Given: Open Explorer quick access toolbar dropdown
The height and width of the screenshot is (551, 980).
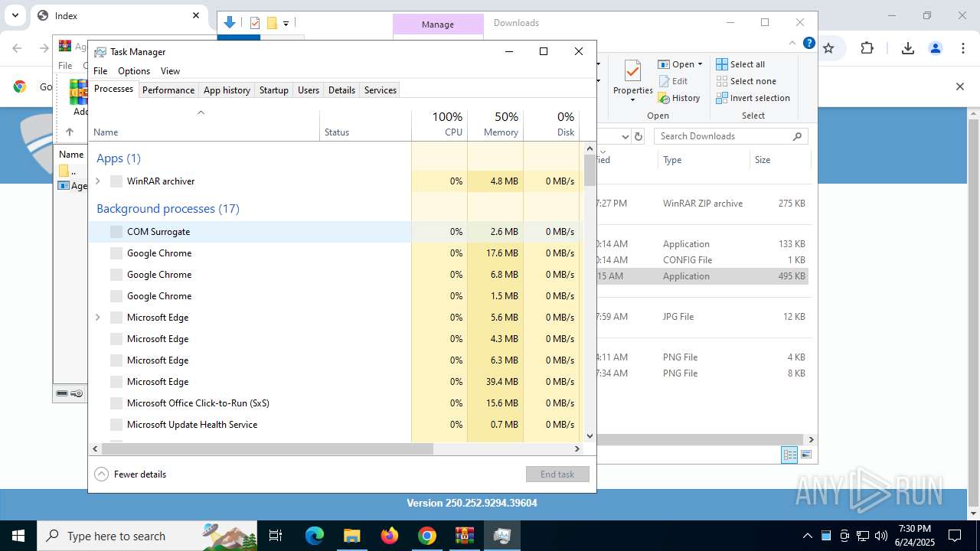Looking at the screenshot, I should [286, 24].
